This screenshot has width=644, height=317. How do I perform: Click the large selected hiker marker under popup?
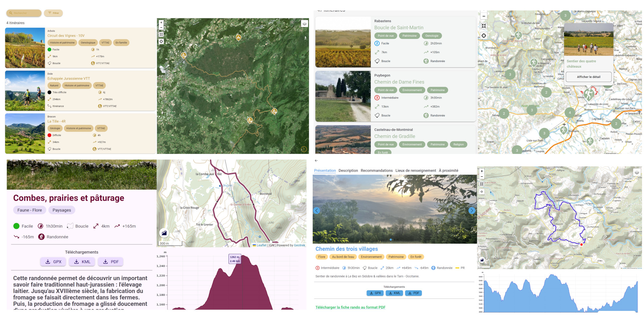point(589,94)
